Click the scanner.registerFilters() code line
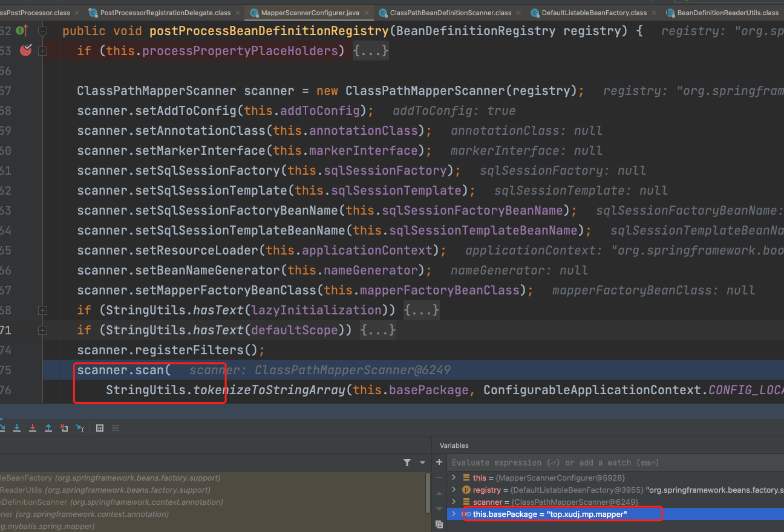Screen dimensions: 784x532 (171, 350)
